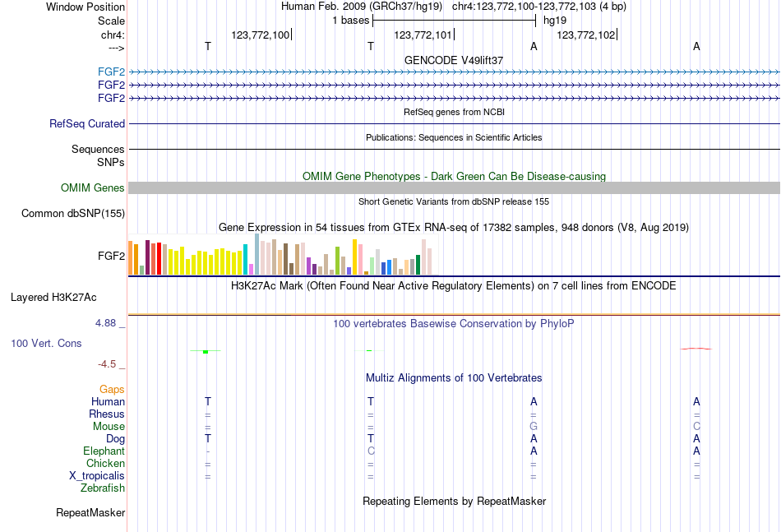Screen dimensions: 781x532
Task: Click the 1 bases scale bar
Action: click(454, 21)
